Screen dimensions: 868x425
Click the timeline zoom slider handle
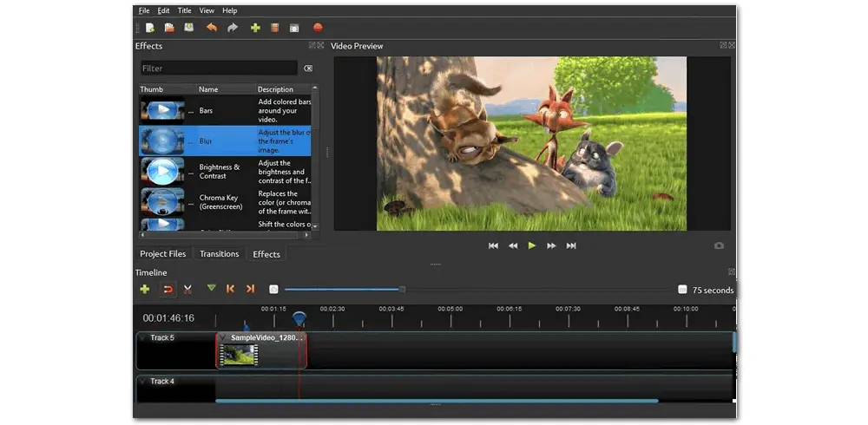click(403, 290)
